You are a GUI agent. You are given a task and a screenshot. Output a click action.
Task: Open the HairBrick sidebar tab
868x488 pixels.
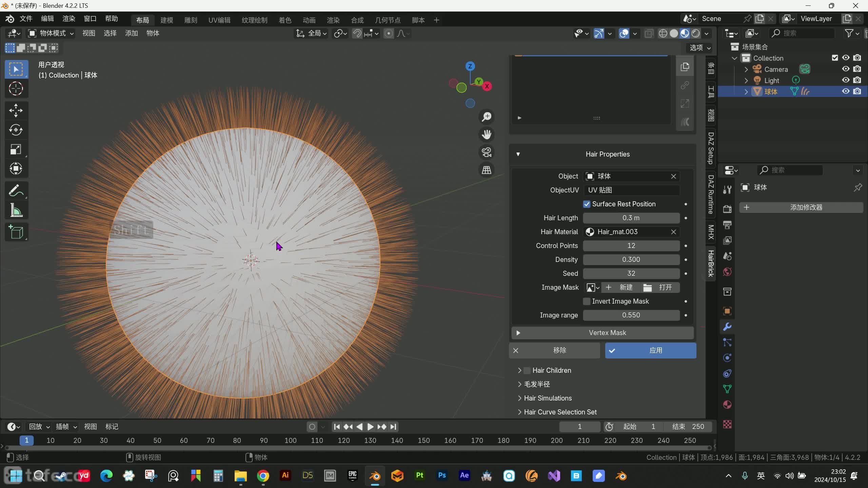[x=711, y=263]
